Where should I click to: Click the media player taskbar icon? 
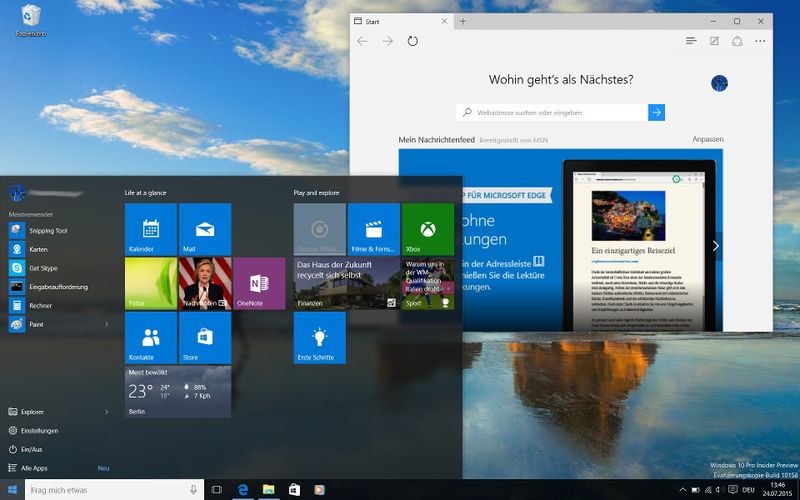pyautogui.click(x=319, y=490)
